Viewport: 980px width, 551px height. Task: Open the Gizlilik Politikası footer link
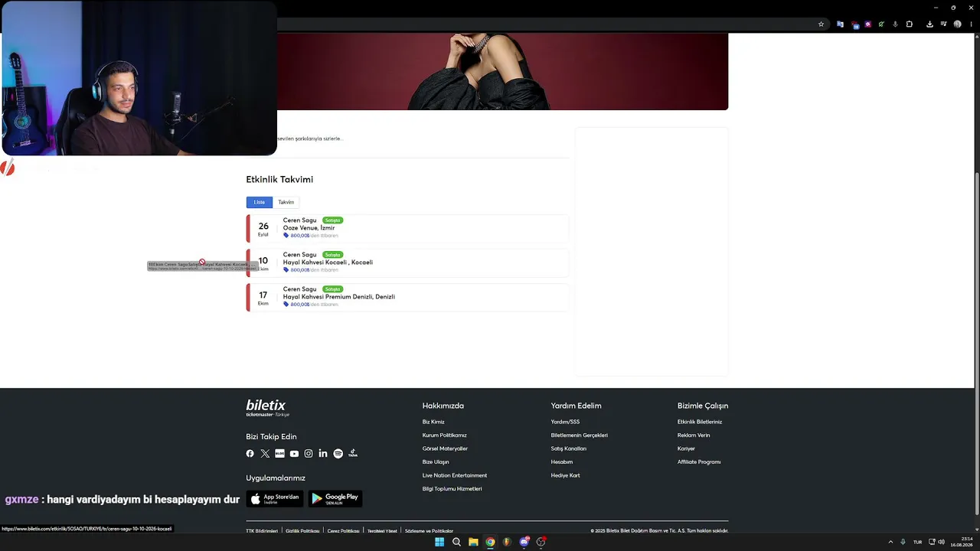302,531
